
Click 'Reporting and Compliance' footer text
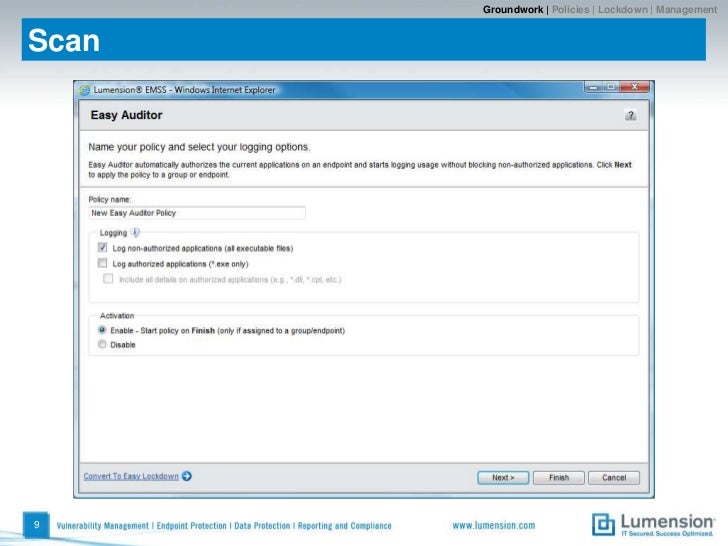[344, 526]
